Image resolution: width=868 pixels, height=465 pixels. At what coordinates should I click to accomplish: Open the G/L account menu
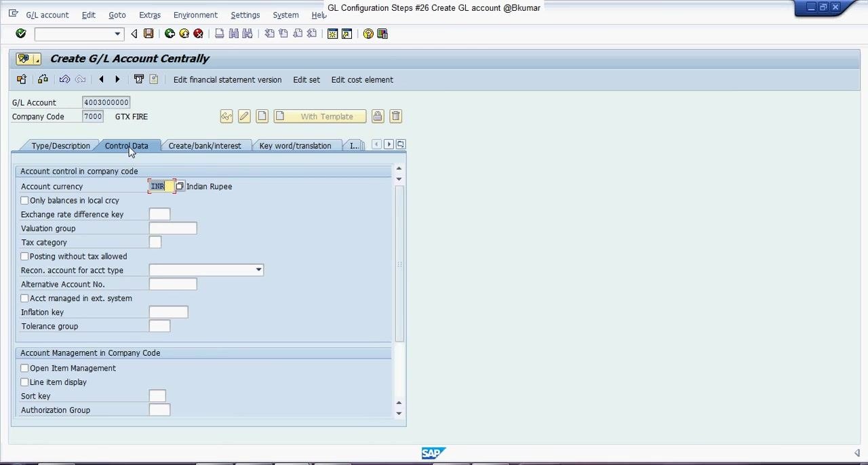click(x=47, y=15)
